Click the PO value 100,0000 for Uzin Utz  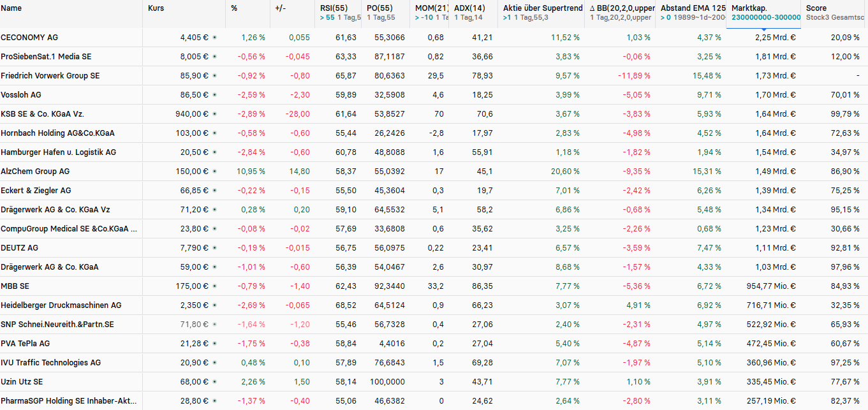point(386,382)
